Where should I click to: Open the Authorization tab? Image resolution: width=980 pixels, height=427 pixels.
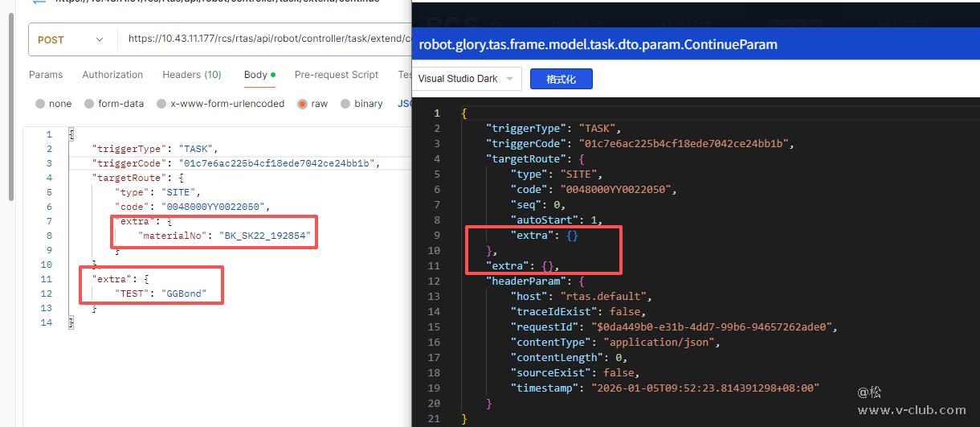point(112,75)
